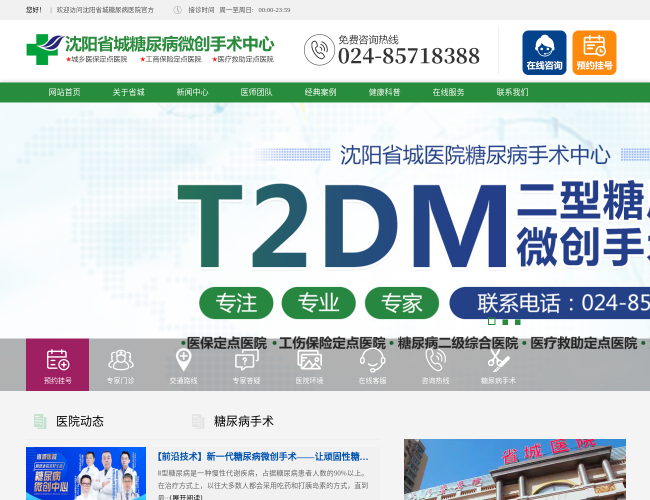Click 工伤保险定点医院 in scrolling strip
Viewport: 650px width, 500px height.
[332, 343]
